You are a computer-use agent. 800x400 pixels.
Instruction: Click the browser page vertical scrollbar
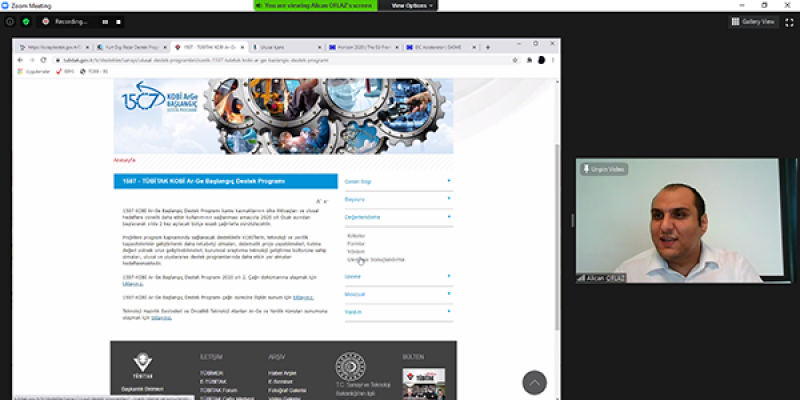click(x=557, y=236)
